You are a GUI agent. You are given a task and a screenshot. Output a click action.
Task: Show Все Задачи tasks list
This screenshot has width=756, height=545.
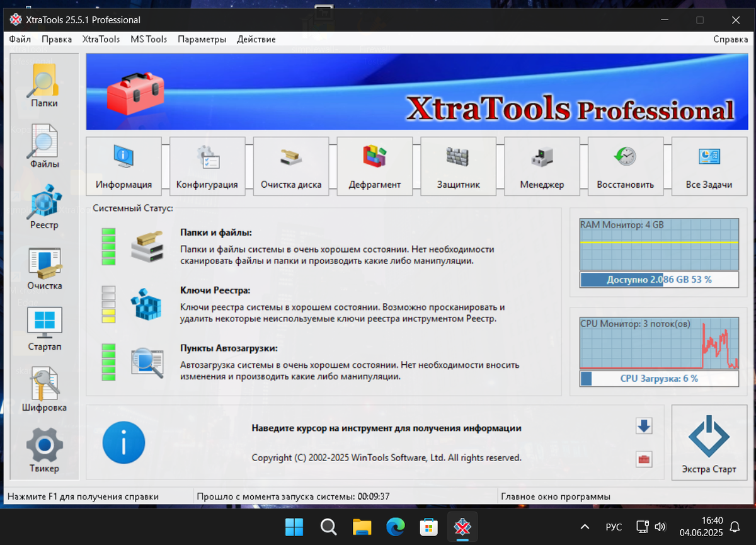point(709,166)
